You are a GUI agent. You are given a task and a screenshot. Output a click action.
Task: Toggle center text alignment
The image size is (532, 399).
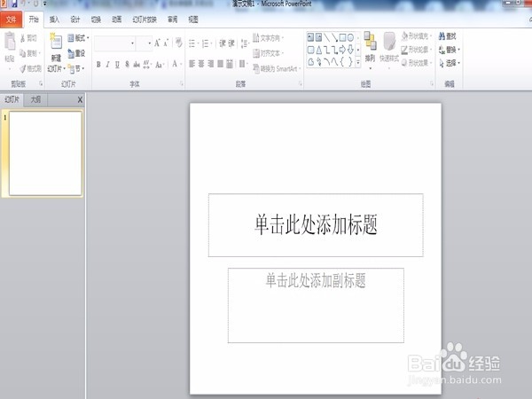(201, 64)
